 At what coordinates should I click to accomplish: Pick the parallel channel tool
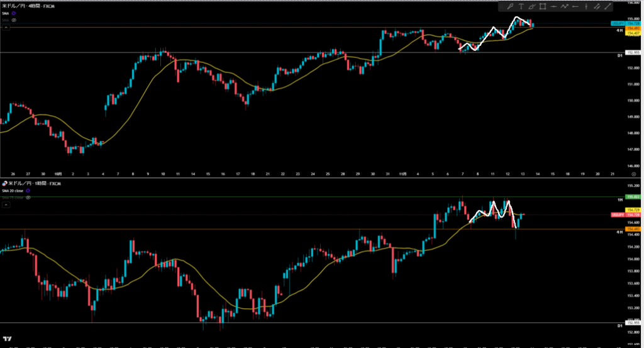[x=597, y=7]
